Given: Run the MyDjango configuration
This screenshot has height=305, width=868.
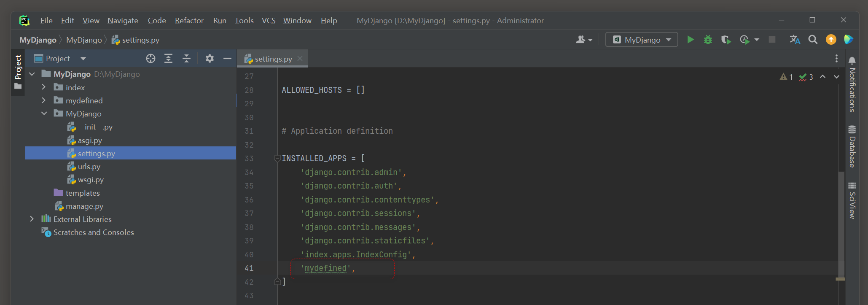Looking at the screenshot, I should tap(690, 40).
